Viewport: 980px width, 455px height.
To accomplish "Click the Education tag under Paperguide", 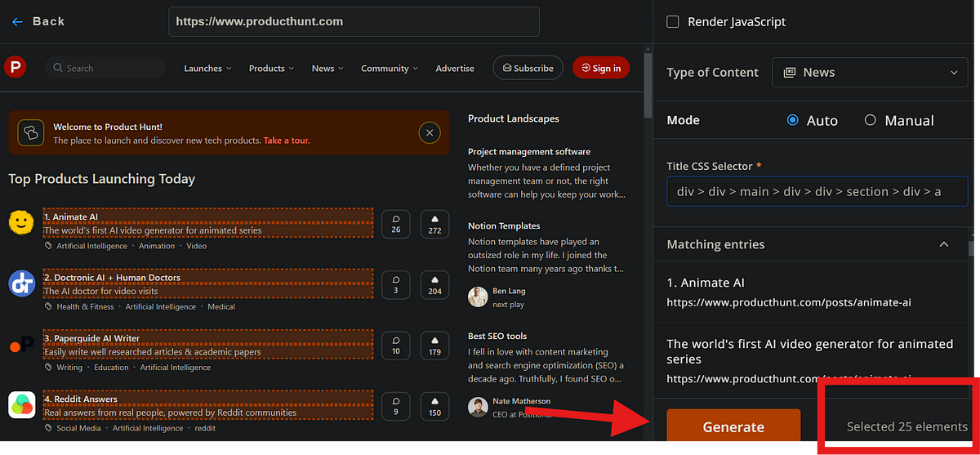I will pyautogui.click(x=111, y=368).
